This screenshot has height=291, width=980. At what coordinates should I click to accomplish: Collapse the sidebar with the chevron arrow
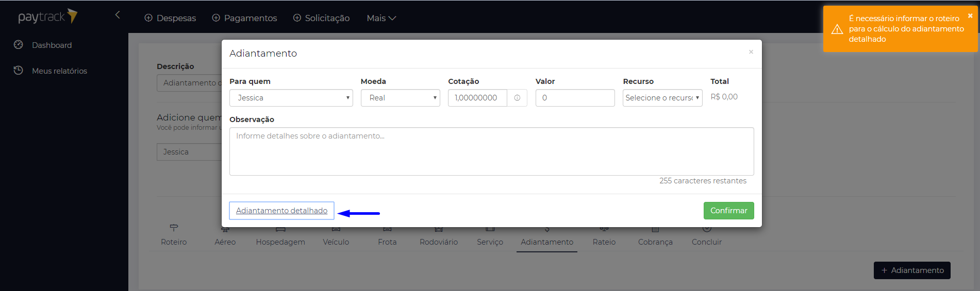118,15
